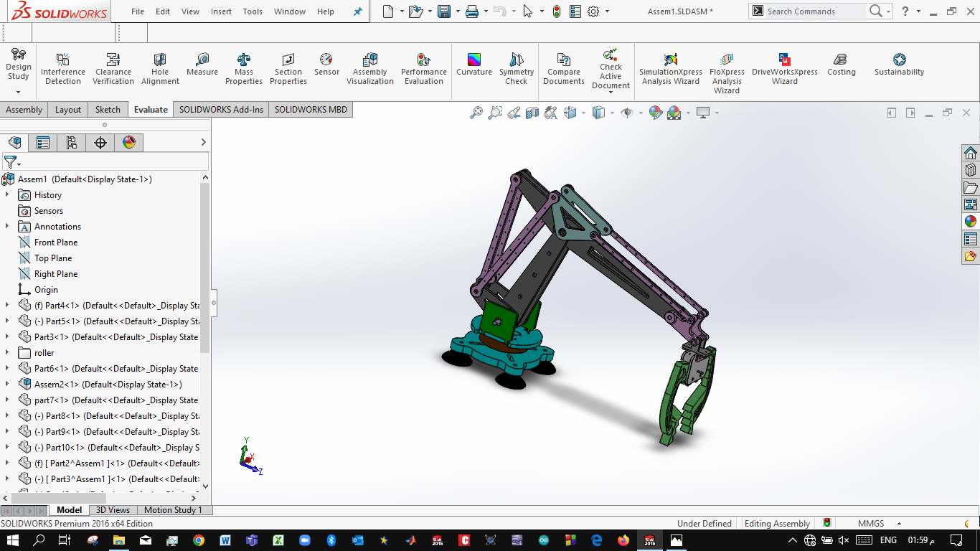Switch to 3D Views tab
The height and width of the screenshot is (551, 980).
coord(113,510)
